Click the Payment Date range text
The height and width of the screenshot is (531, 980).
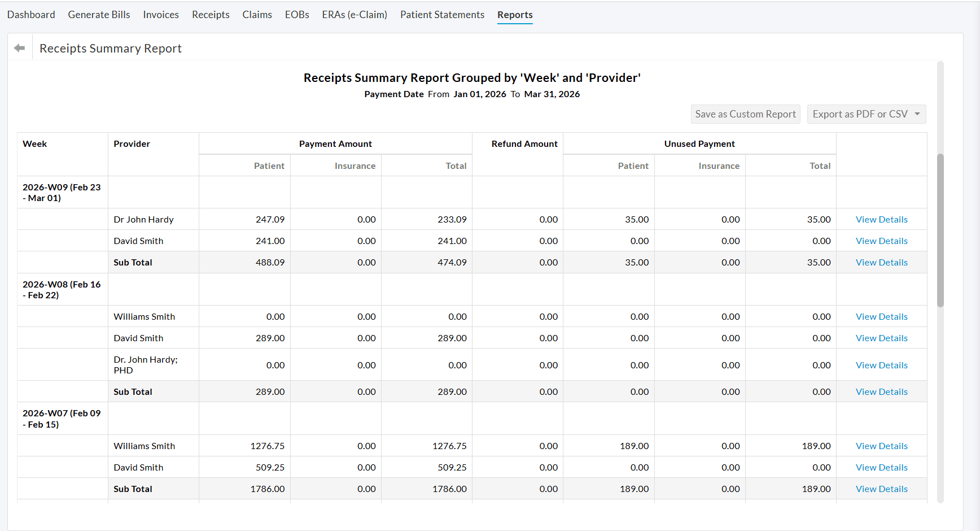(473, 94)
